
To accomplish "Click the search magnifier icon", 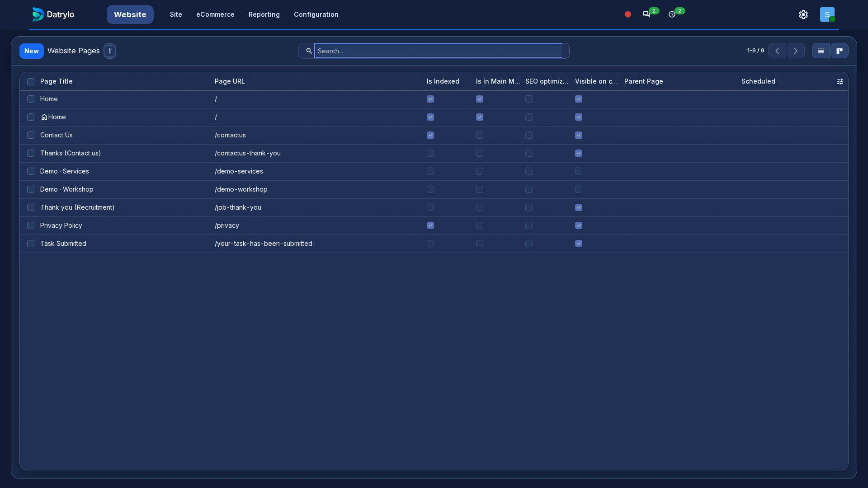I will [x=309, y=51].
